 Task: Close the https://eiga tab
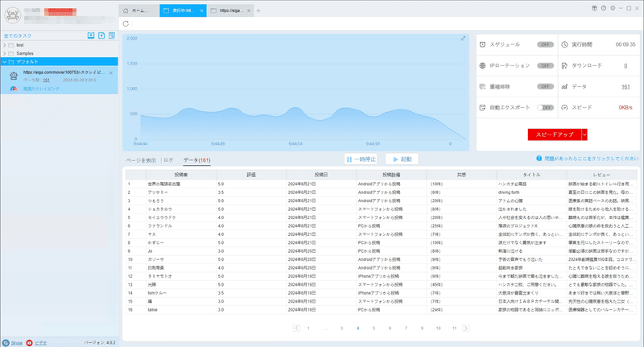(x=249, y=10)
